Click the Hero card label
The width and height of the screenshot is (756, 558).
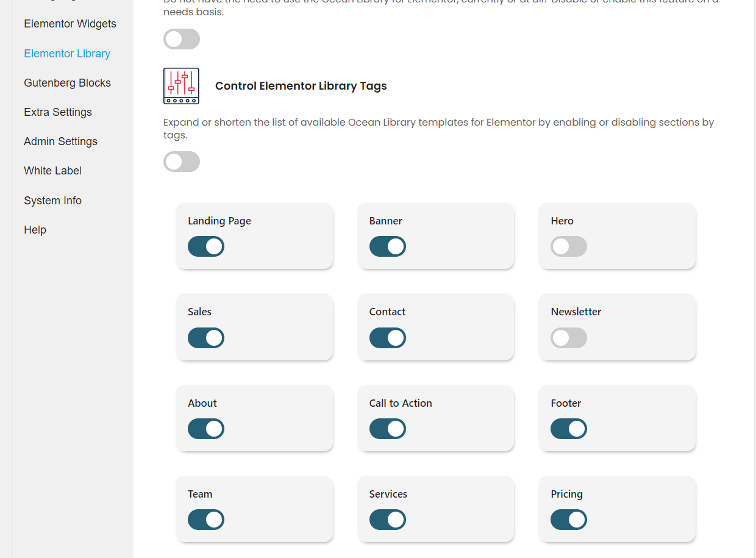pyautogui.click(x=562, y=221)
